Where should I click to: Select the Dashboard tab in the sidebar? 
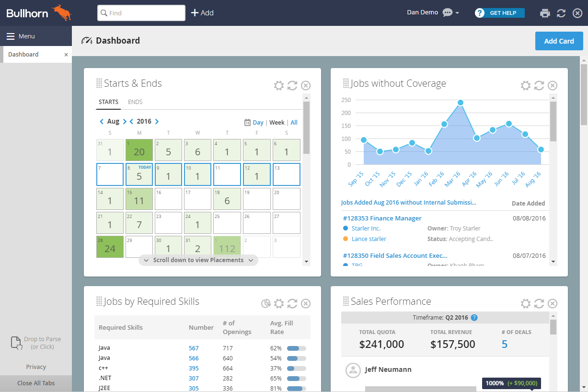(23, 54)
